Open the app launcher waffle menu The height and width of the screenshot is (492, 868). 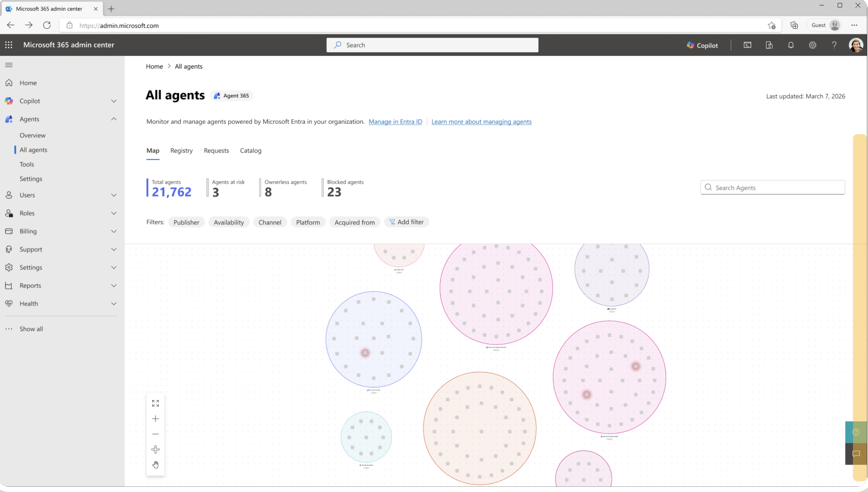tap(9, 45)
